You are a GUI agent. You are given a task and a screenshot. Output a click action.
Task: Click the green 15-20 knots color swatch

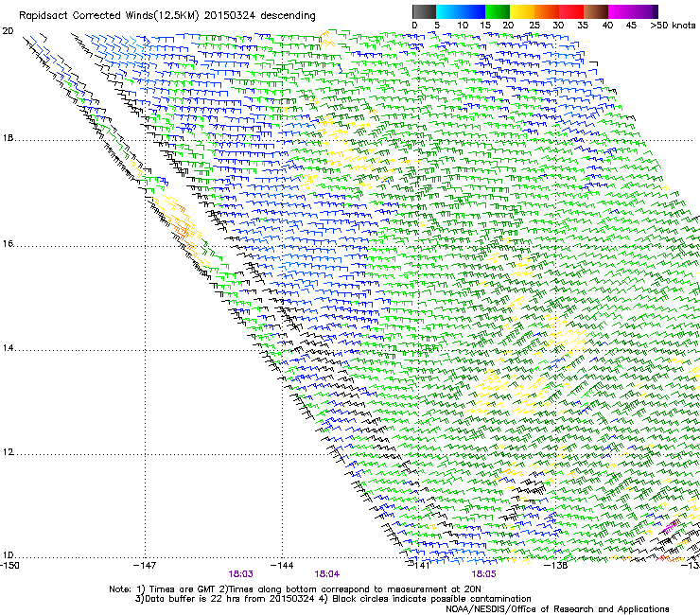(498, 11)
